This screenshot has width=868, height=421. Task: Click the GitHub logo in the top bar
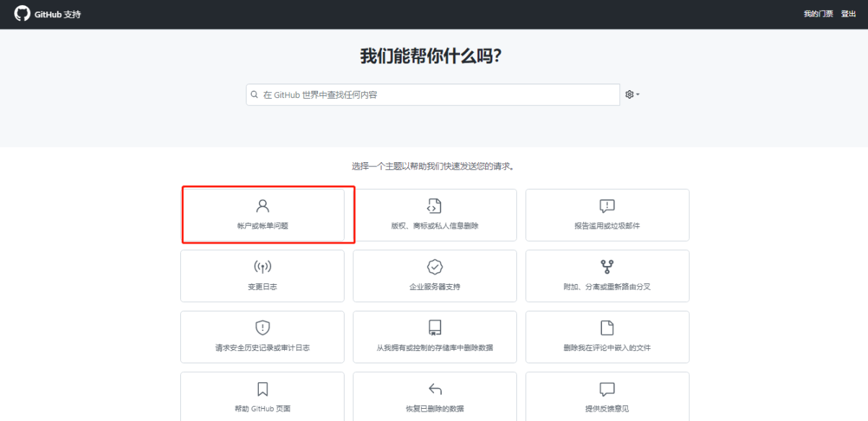click(x=20, y=13)
